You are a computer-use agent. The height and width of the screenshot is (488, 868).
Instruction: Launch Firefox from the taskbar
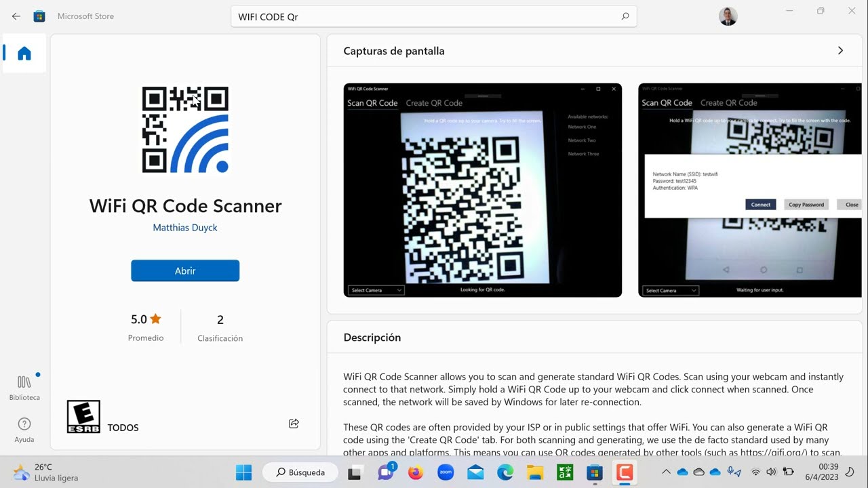(416, 472)
